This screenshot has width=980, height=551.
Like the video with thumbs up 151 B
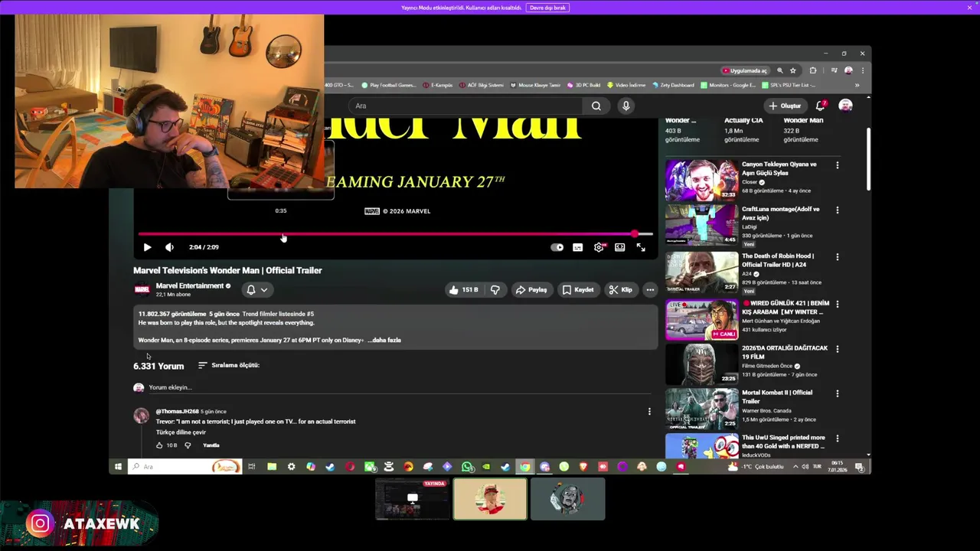(464, 290)
